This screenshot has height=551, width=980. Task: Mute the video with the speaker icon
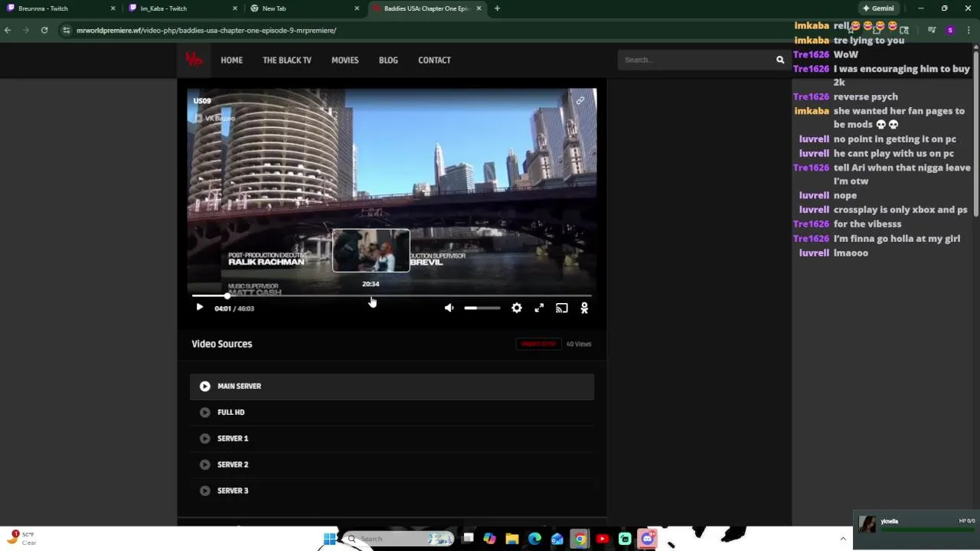click(x=449, y=308)
